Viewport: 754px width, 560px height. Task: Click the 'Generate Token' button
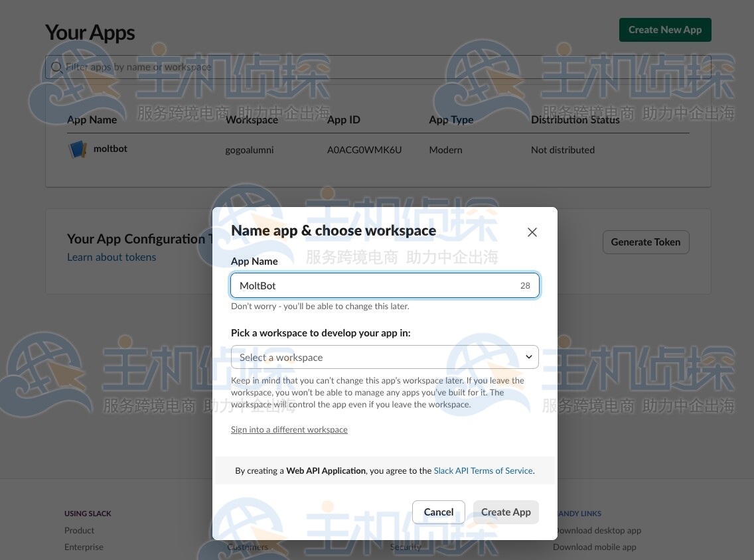(x=645, y=242)
